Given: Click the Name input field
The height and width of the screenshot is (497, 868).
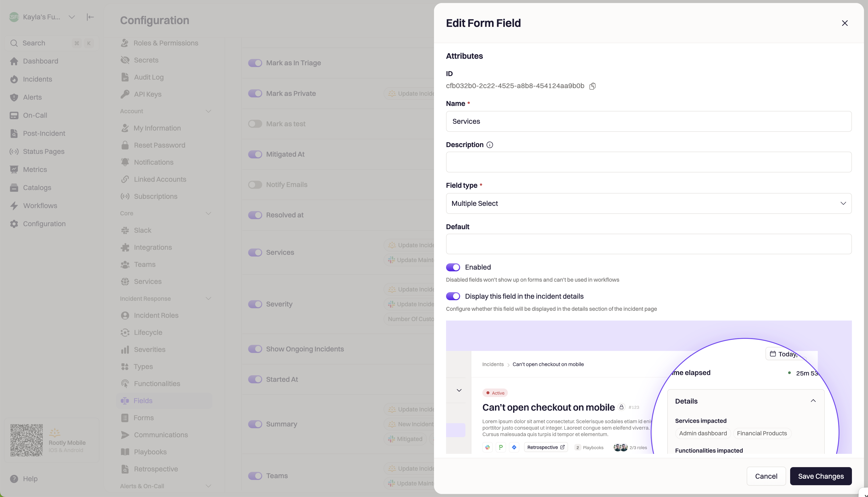Looking at the screenshot, I should (649, 121).
